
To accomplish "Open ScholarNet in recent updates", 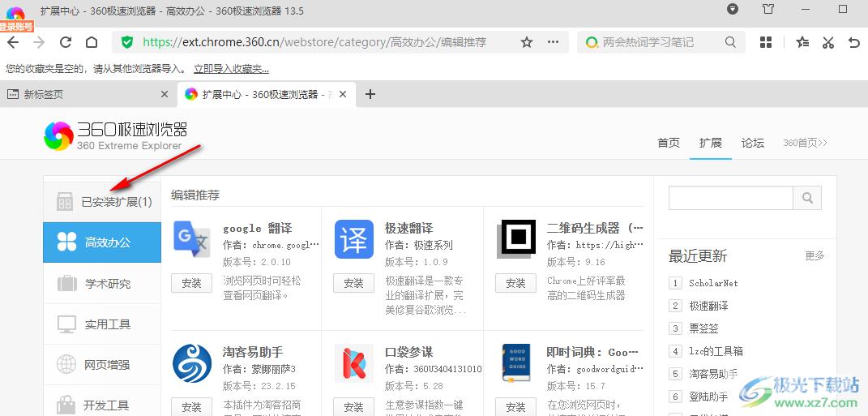I will click(x=713, y=283).
